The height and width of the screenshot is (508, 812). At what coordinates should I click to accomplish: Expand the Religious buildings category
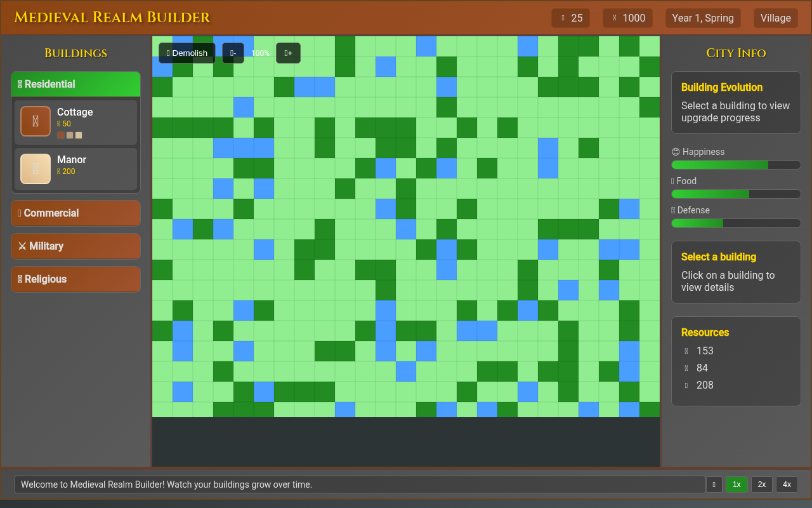[75, 279]
